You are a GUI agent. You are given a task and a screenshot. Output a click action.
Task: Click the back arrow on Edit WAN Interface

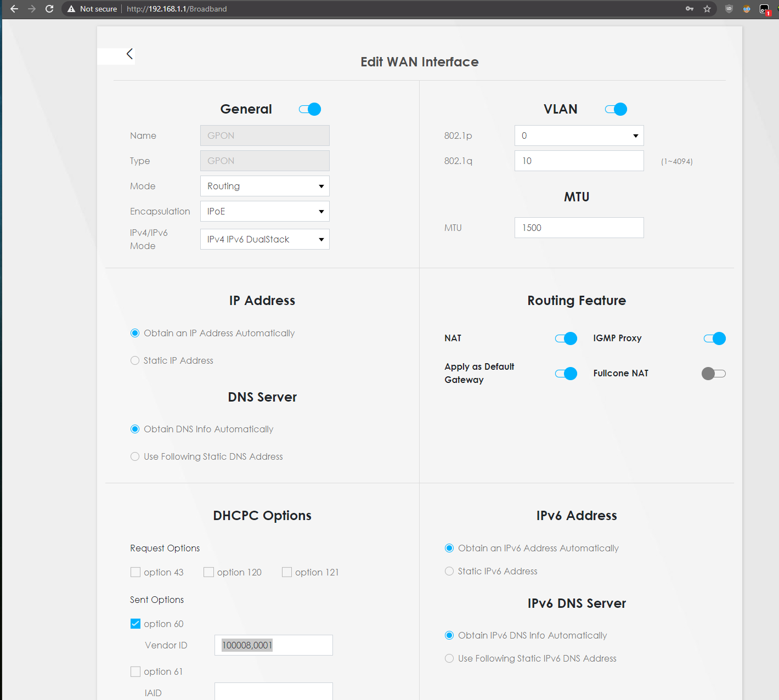(x=129, y=54)
